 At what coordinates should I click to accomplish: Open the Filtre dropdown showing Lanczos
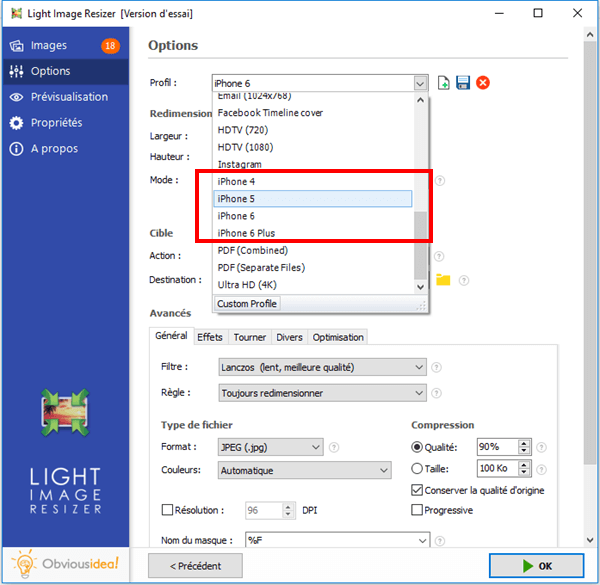pos(323,367)
